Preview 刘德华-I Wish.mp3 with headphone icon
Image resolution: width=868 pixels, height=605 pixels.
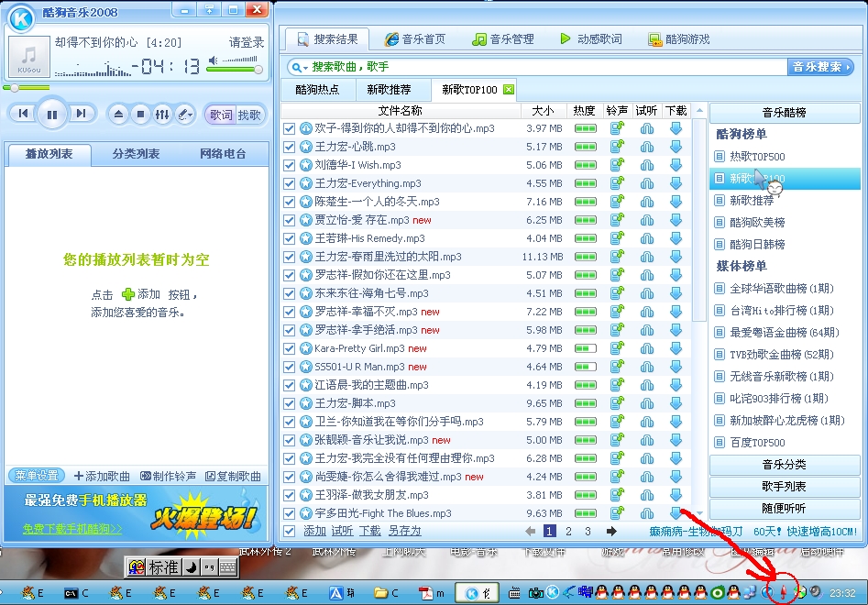[647, 165]
